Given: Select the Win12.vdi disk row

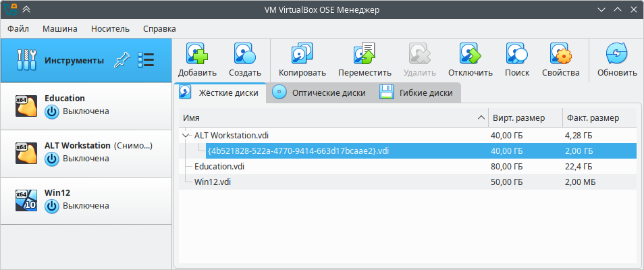Looking at the screenshot, I should [x=408, y=182].
